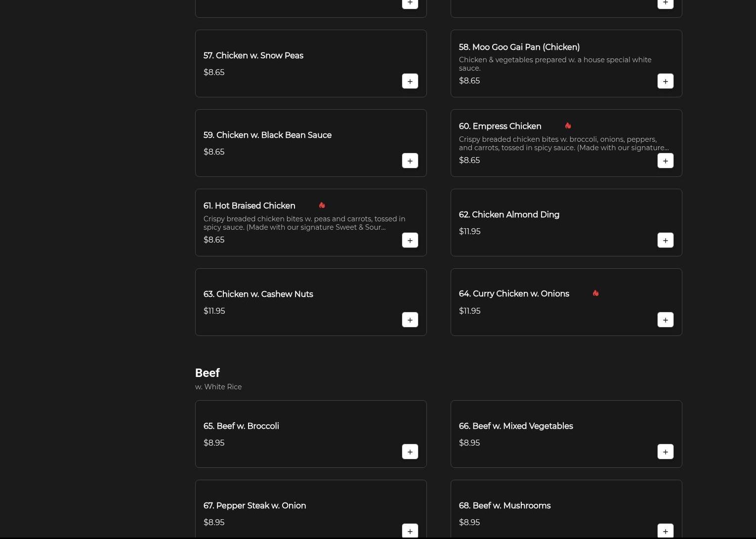Click the spicy flame icon beside Empress Chicken

[x=568, y=126]
